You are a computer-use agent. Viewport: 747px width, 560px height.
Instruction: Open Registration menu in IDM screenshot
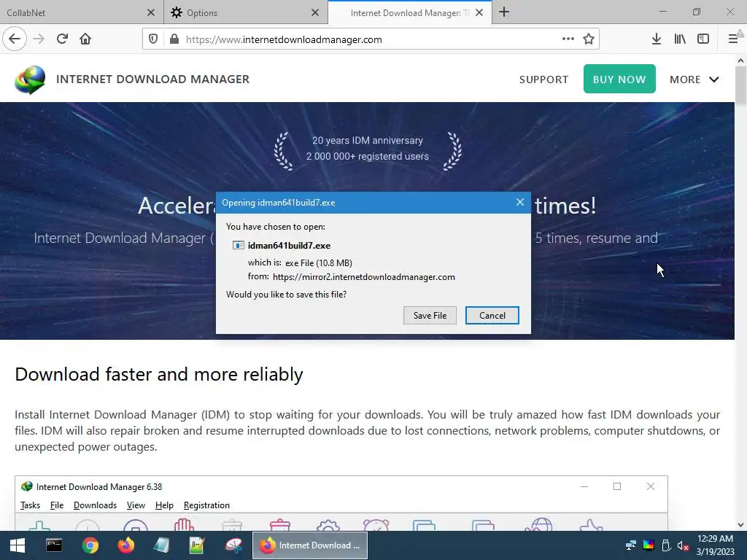pyautogui.click(x=206, y=505)
